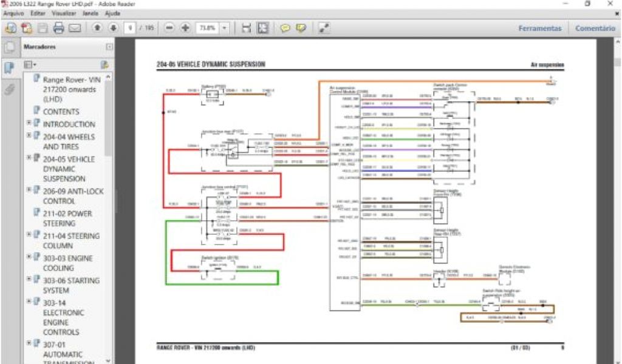Open the attachments paperclip panel
Image resolution: width=622 pixels, height=364 pixels.
(x=9, y=89)
